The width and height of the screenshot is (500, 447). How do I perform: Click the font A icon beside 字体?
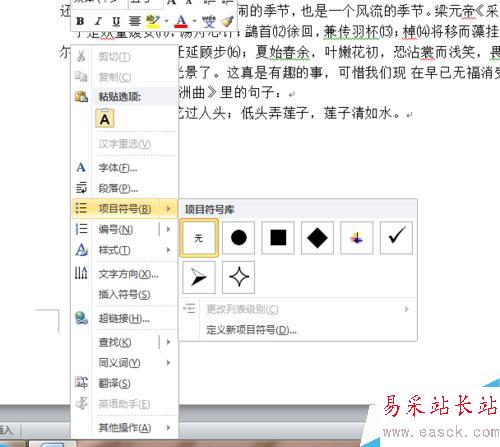click(x=81, y=167)
